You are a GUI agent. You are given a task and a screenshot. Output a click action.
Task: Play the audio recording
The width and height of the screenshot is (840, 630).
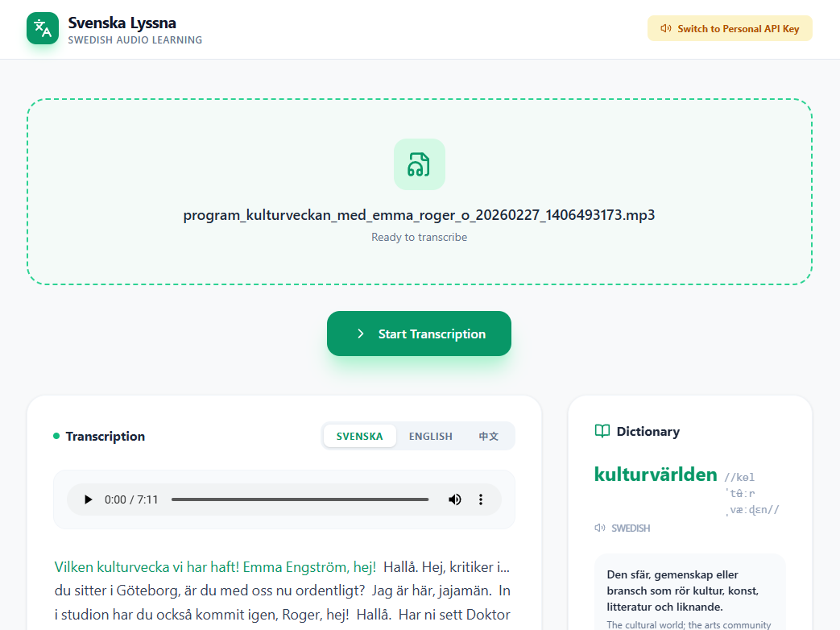pos(89,499)
